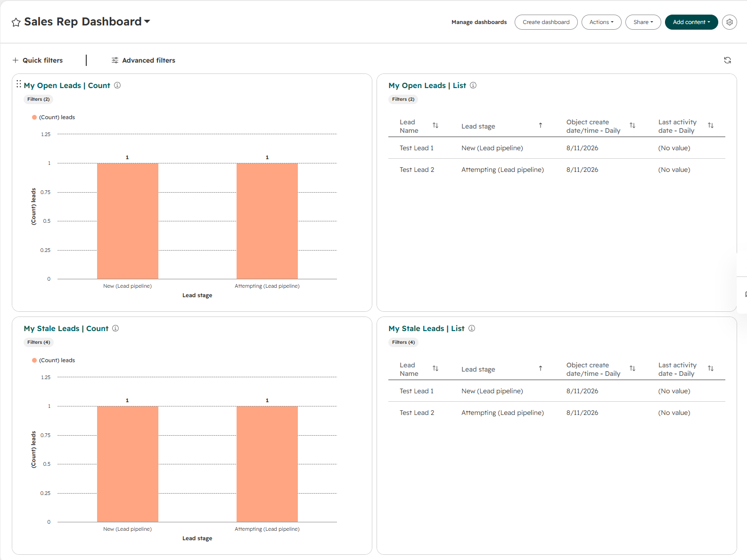This screenshot has height=560, width=747.
Task: Open the My Stale Leads | List report title
Action: (x=426, y=328)
